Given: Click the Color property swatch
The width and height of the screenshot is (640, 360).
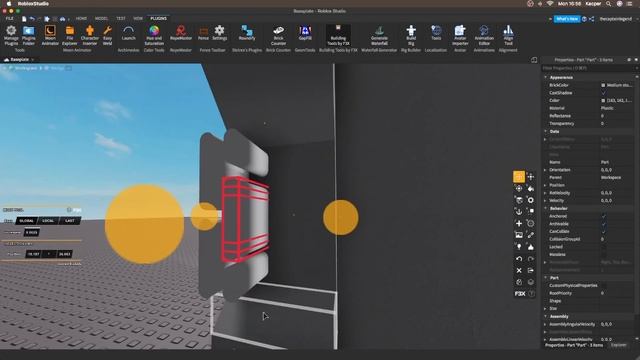Looking at the screenshot, I should point(603,100).
